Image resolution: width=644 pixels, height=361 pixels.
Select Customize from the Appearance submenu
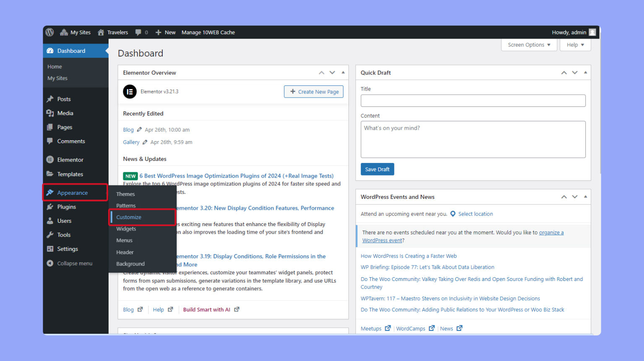click(128, 217)
